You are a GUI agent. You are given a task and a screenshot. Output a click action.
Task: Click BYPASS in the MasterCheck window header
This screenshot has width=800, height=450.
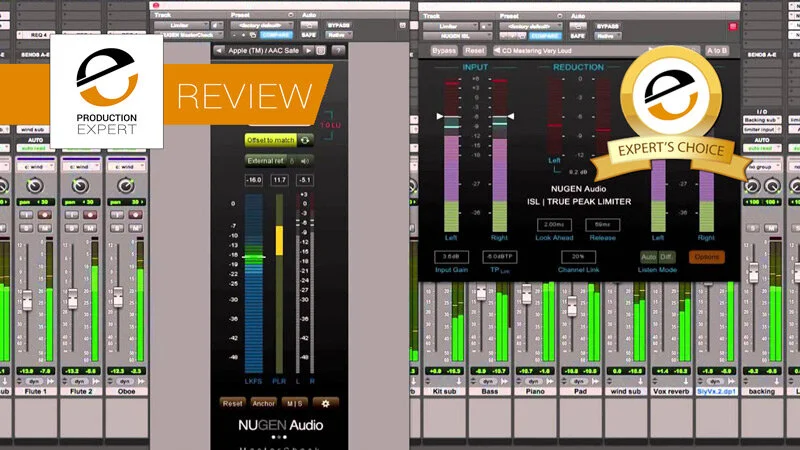pos(339,26)
